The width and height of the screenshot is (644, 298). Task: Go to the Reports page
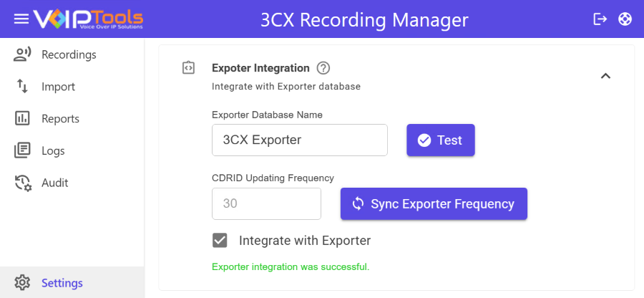coord(60,119)
